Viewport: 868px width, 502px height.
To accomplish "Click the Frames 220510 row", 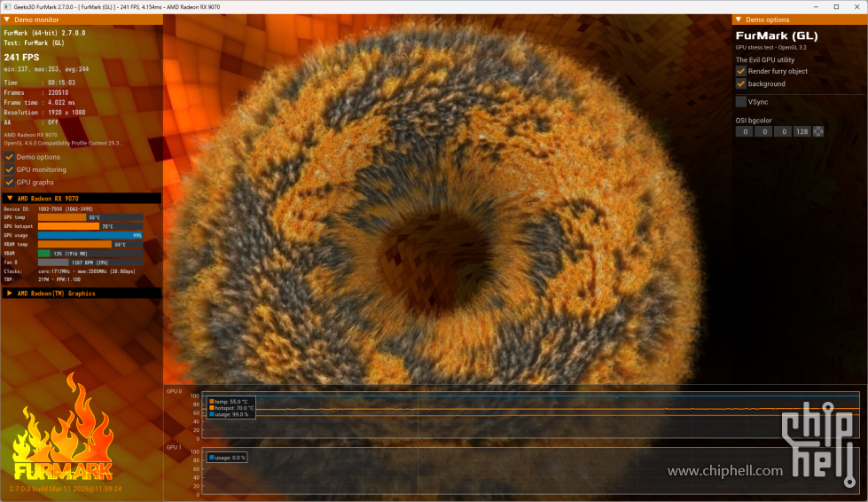I will point(36,92).
